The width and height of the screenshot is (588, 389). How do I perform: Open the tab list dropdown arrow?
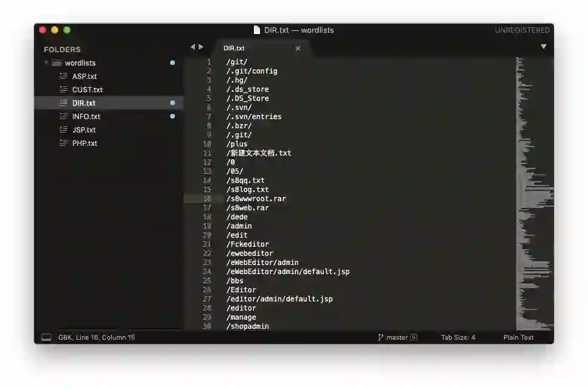(x=544, y=47)
